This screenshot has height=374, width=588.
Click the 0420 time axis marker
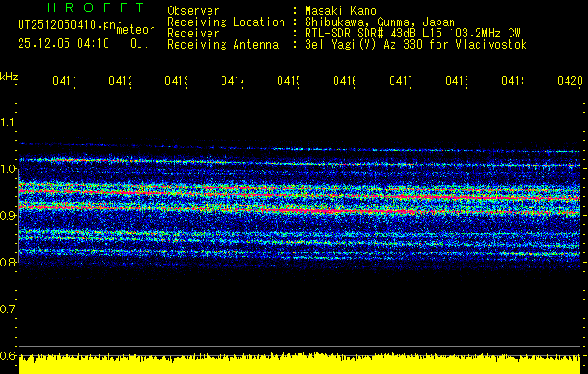click(x=568, y=81)
